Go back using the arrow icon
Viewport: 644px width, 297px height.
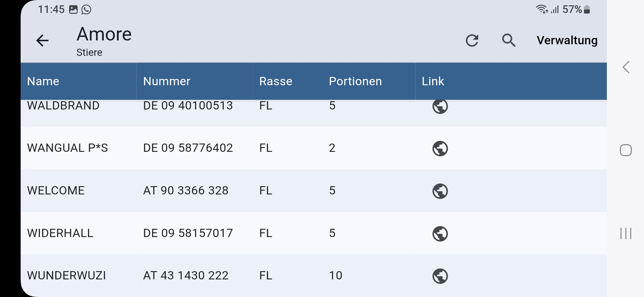pyautogui.click(x=42, y=41)
